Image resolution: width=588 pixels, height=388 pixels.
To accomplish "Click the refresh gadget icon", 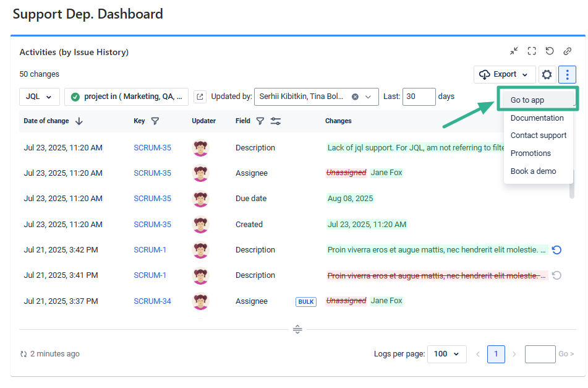I will (x=549, y=51).
